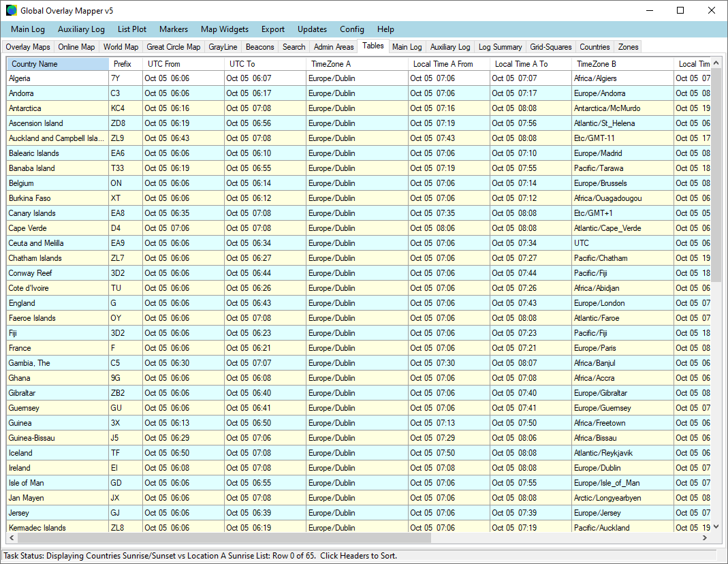This screenshot has width=728, height=564.
Task: Select the Antarctica row
Action: (x=359, y=108)
